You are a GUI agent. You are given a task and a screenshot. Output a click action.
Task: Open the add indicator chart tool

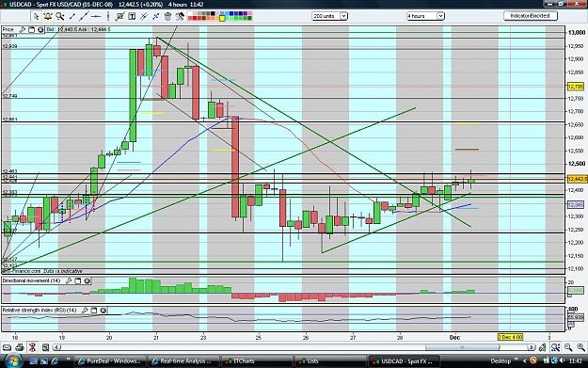click(x=120, y=16)
